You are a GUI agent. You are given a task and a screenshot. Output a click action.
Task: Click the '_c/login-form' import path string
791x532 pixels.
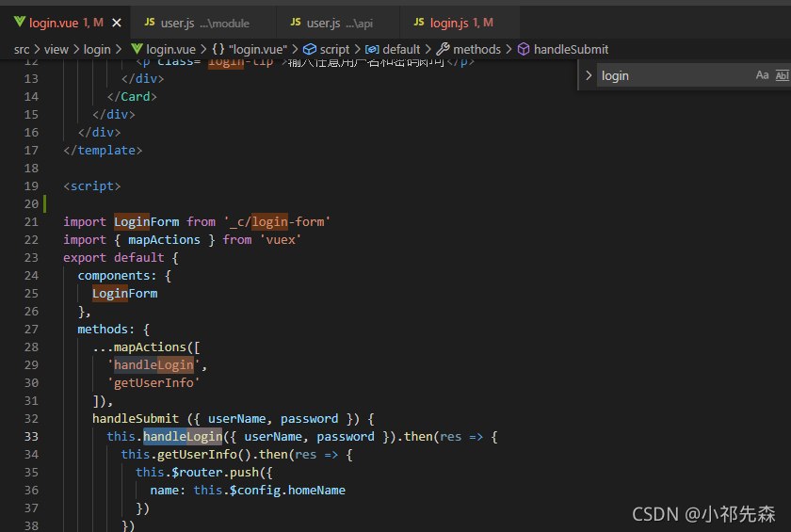point(277,222)
